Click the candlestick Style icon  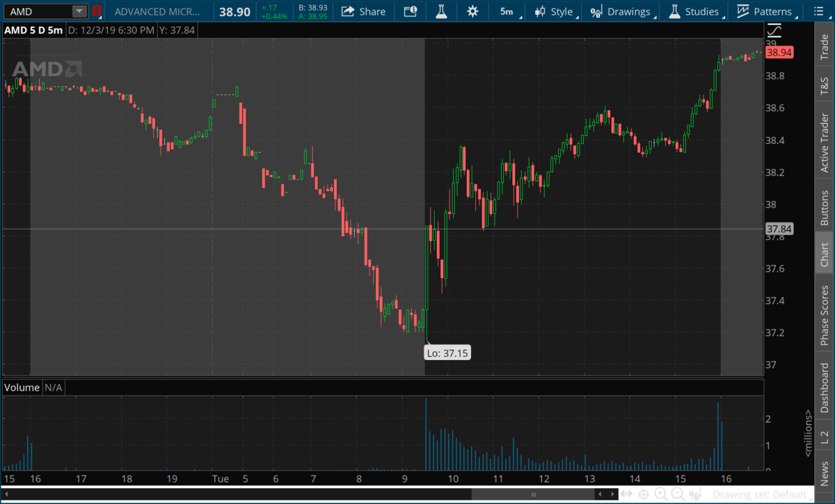tap(541, 11)
